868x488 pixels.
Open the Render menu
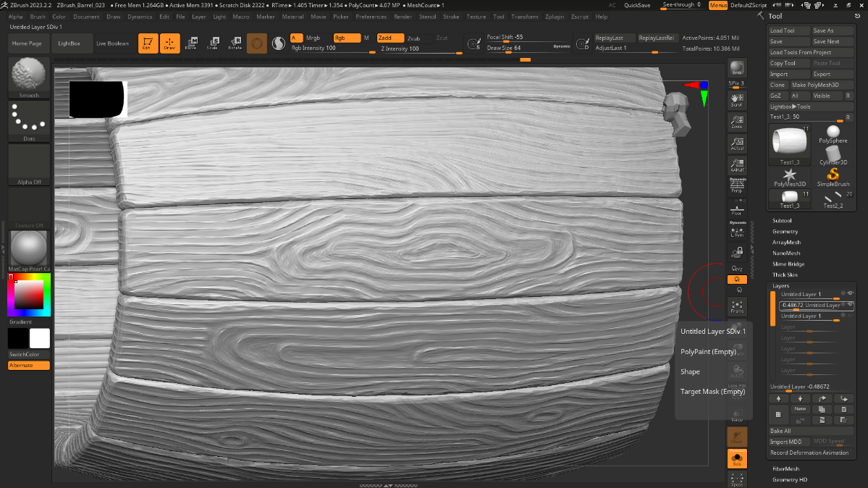(x=403, y=17)
